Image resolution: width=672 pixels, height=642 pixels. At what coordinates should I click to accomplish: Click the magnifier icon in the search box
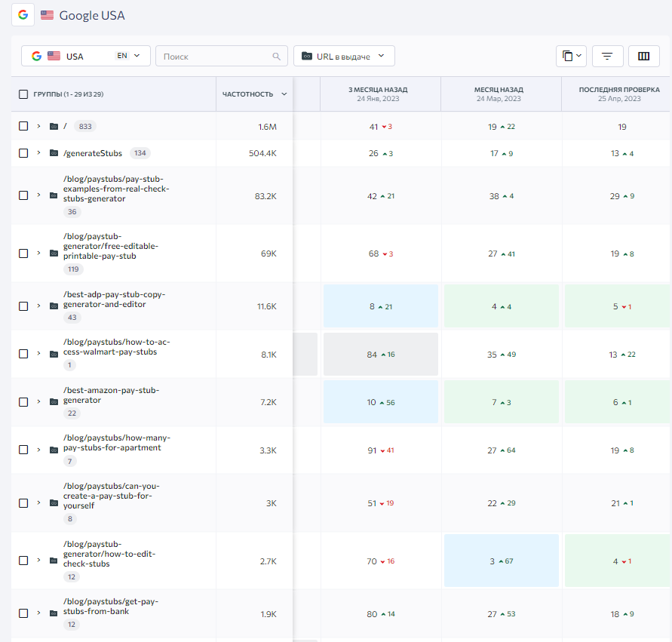pos(277,57)
